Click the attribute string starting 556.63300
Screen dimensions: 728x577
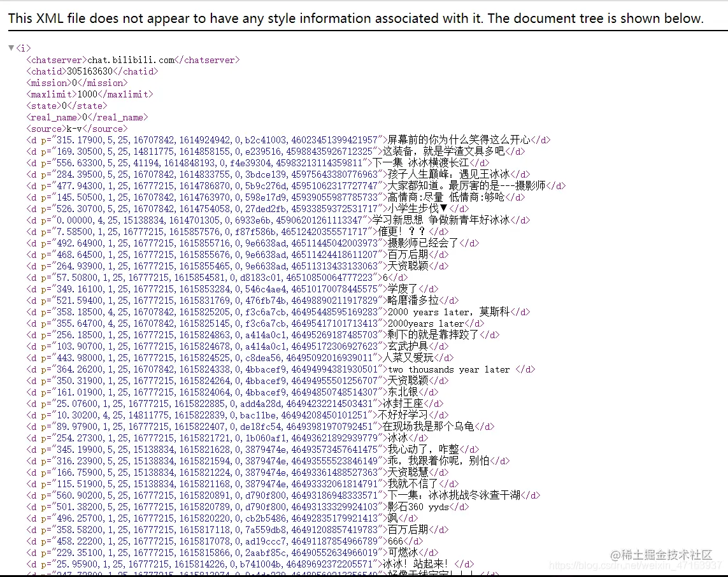[x=209, y=163]
